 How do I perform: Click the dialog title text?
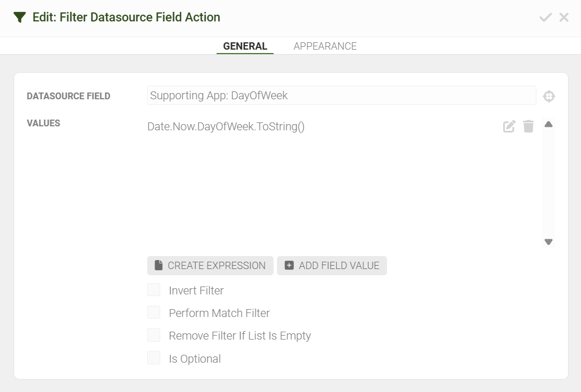[126, 17]
